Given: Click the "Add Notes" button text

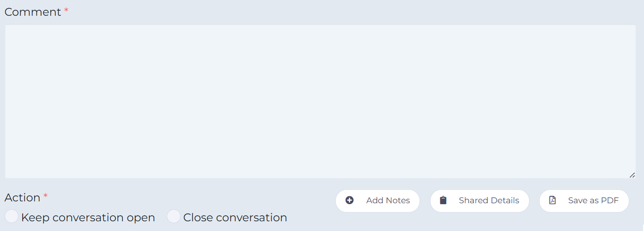Looking at the screenshot, I should click(x=388, y=200).
